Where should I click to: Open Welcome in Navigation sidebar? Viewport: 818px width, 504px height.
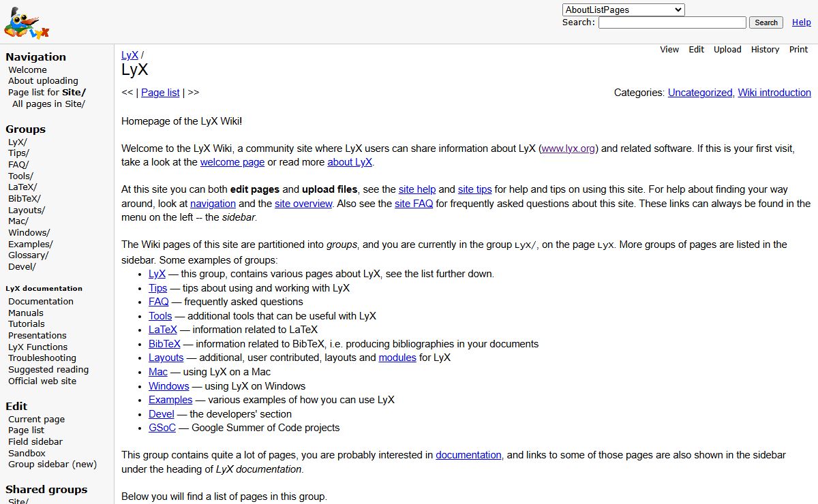pos(27,69)
